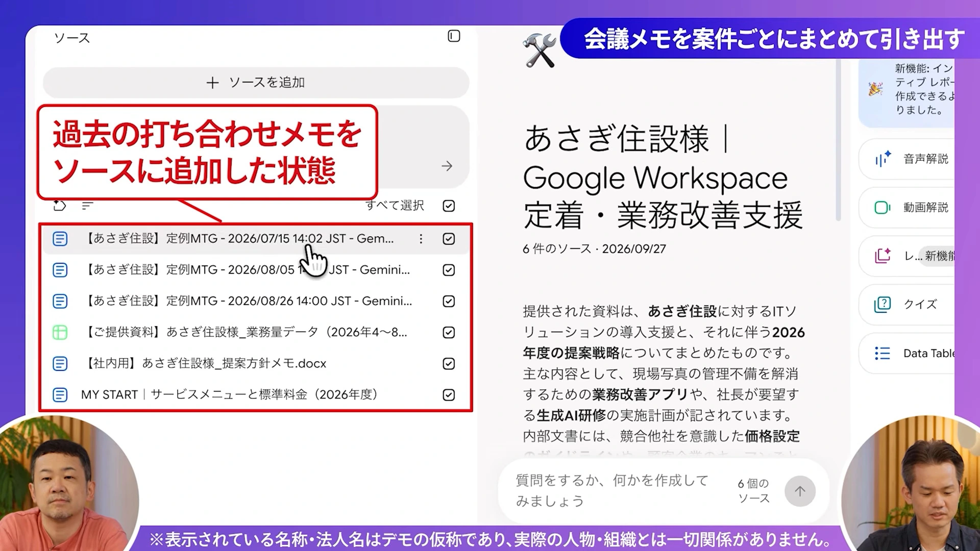Toggle the すべて選択 checkbox

pos(449,206)
